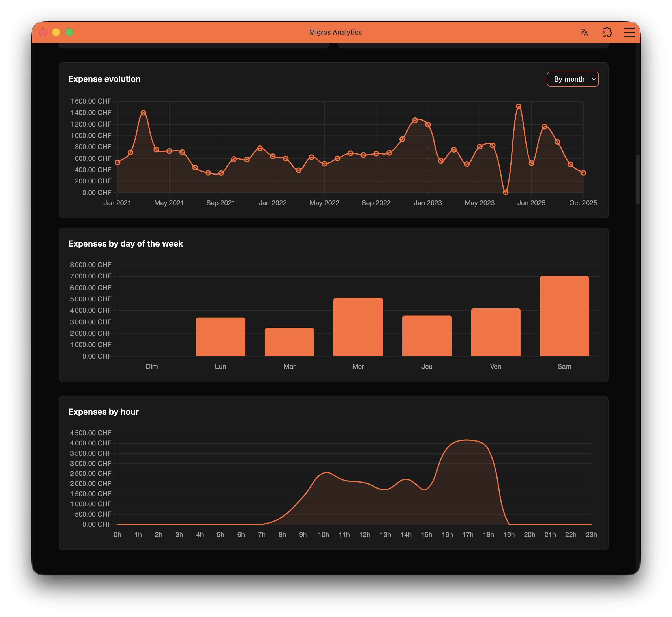Click the green fullscreen window button

[69, 32]
